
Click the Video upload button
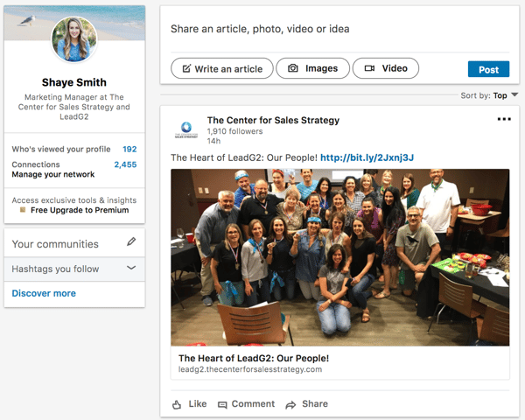tap(386, 68)
